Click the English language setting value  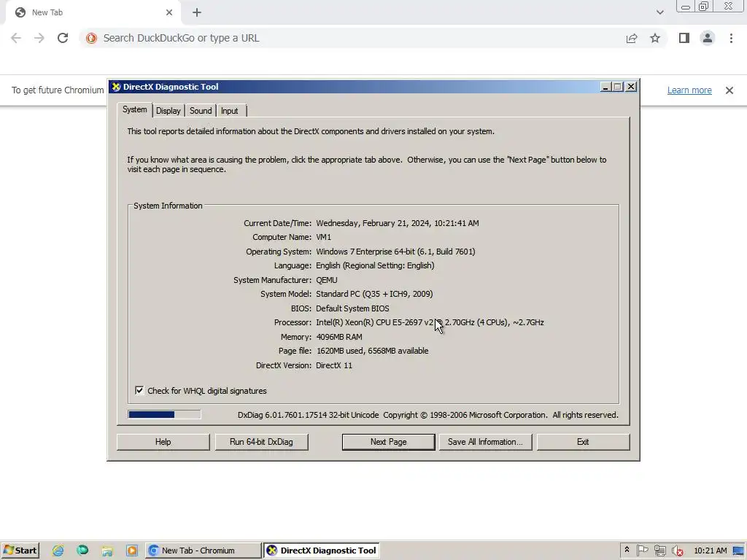[x=375, y=265]
